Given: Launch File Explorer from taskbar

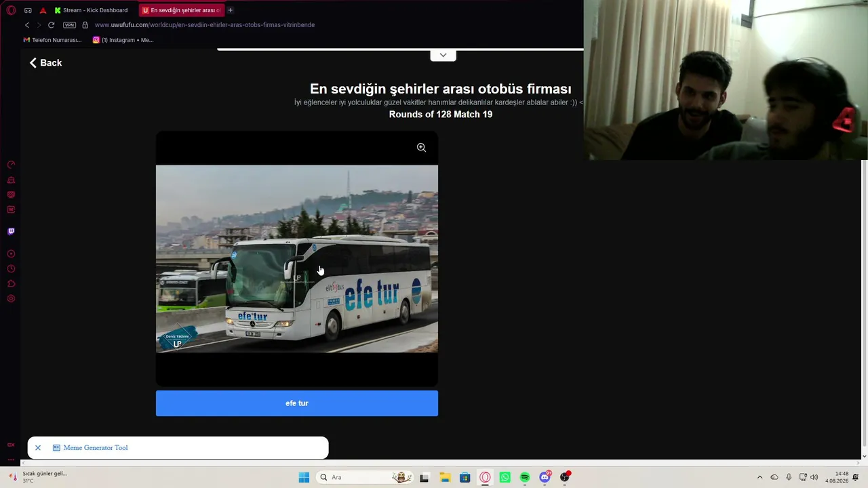Looking at the screenshot, I should tap(445, 477).
